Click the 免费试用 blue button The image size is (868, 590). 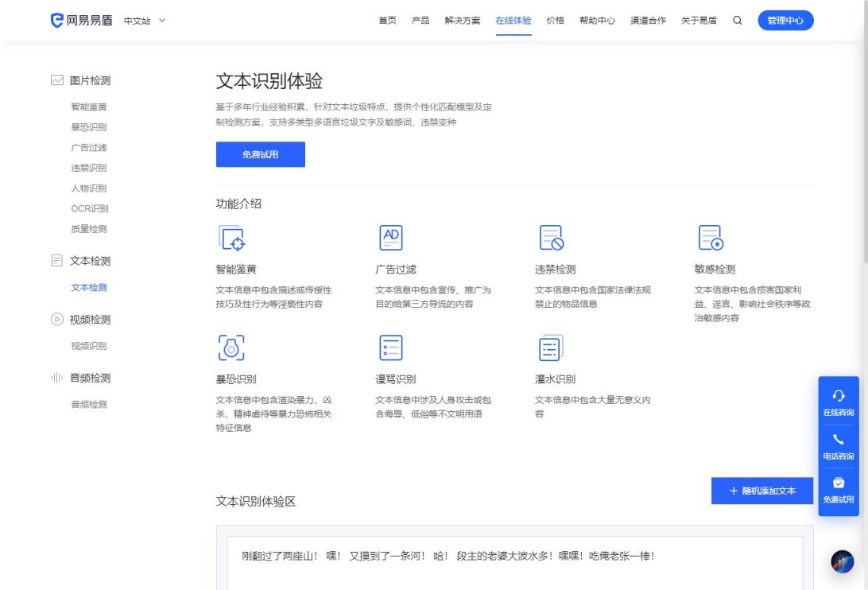(x=260, y=154)
